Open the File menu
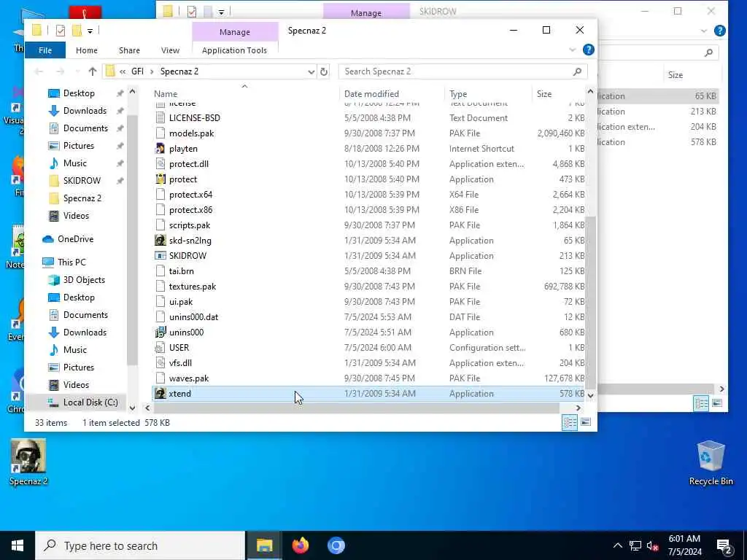This screenshot has height=560, width=747. coord(45,50)
